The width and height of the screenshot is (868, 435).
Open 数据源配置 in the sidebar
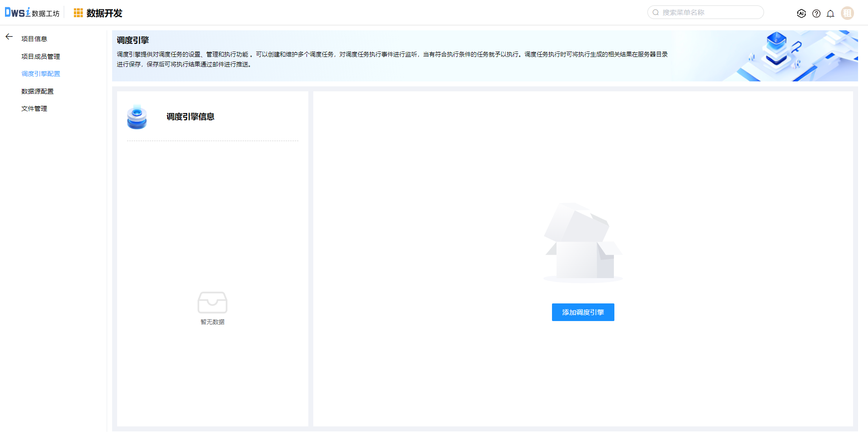(x=38, y=91)
